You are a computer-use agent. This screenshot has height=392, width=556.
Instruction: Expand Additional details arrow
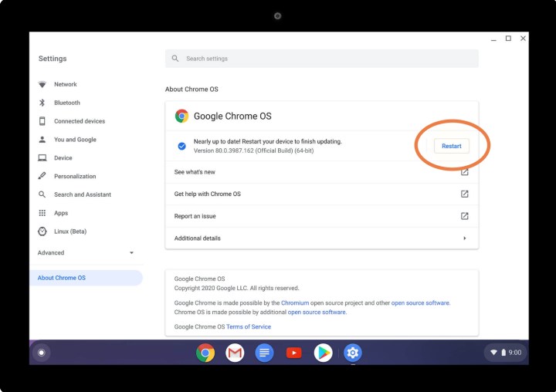(x=465, y=238)
